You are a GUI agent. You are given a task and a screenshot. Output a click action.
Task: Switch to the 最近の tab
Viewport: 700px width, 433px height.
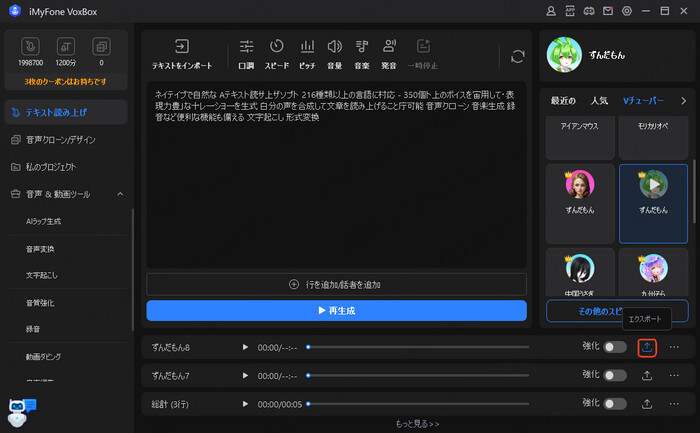[x=563, y=101]
